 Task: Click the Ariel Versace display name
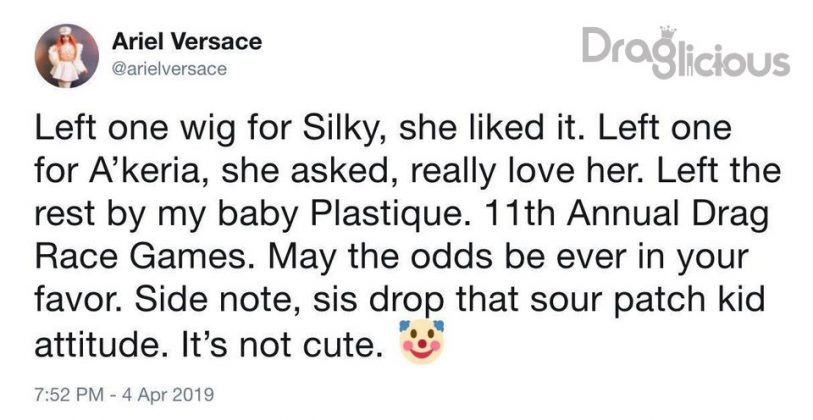(187, 42)
